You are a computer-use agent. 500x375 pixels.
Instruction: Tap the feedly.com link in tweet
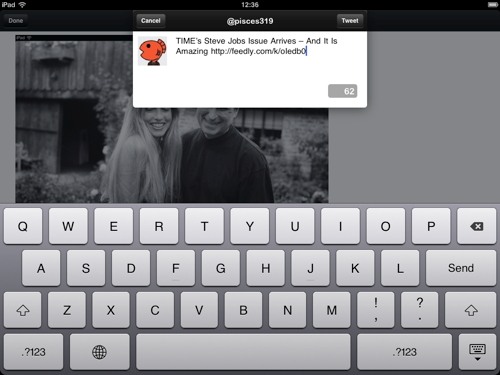[258, 51]
